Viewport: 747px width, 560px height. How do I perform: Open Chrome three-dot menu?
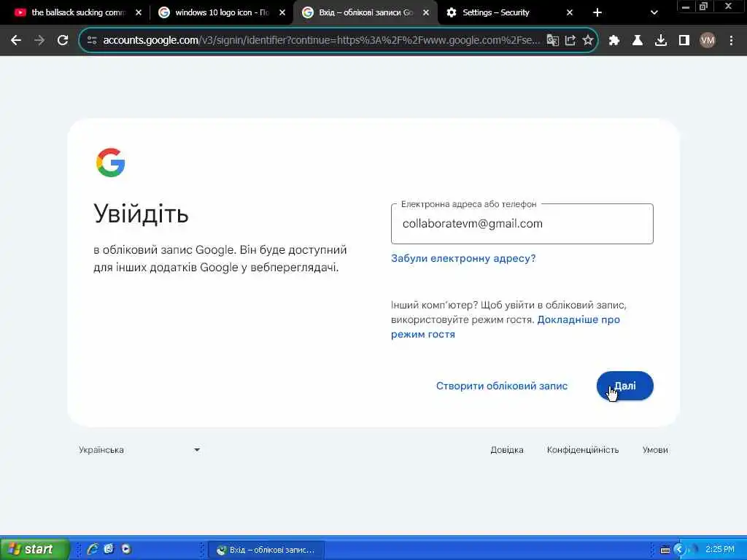tap(731, 41)
